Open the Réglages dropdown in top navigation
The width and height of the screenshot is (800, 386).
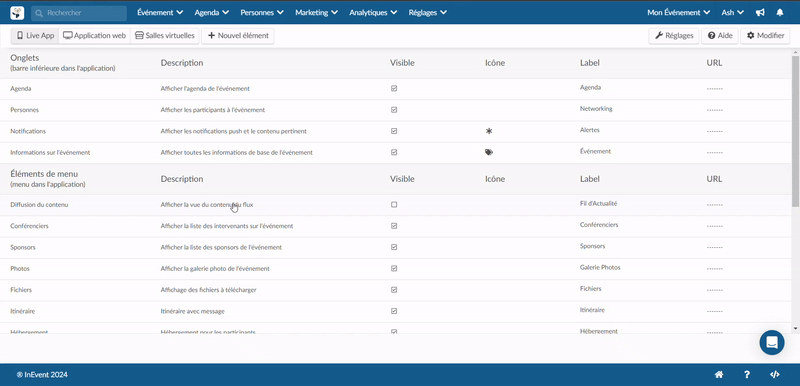tap(428, 13)
